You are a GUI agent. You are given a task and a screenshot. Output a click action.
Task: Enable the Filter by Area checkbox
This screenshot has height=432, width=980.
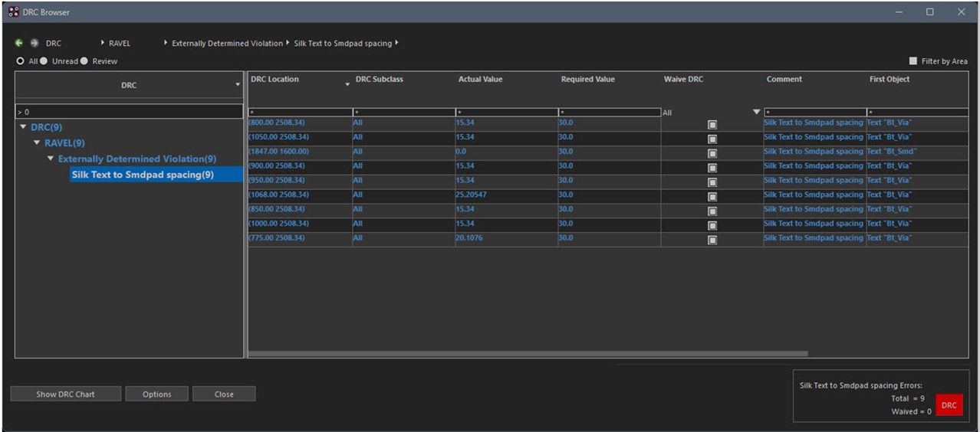(913, 61)
